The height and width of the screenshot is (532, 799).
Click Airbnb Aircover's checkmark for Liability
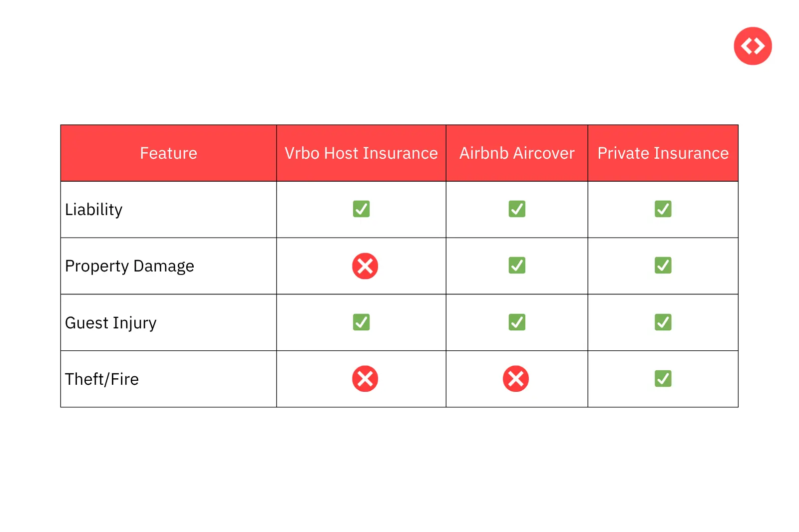[517, 209]
